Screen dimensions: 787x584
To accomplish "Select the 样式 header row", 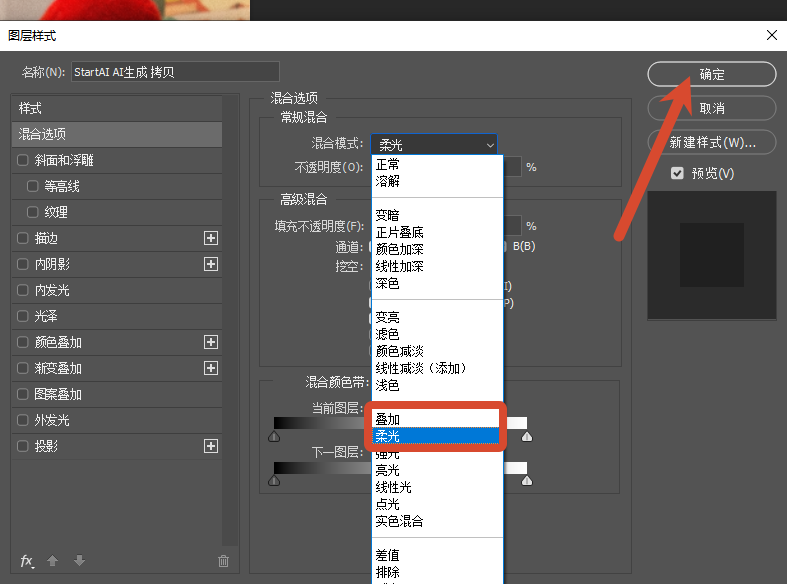I will pos(116,108).
